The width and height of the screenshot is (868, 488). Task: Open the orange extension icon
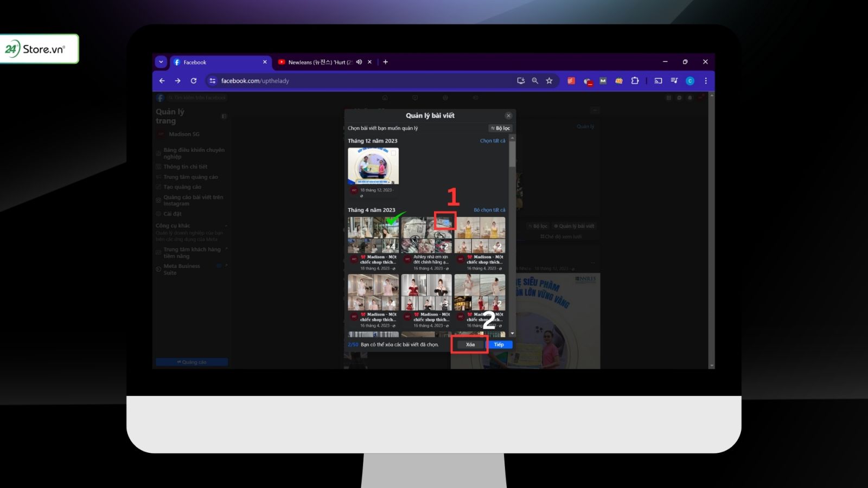click(x=619, y=81)
